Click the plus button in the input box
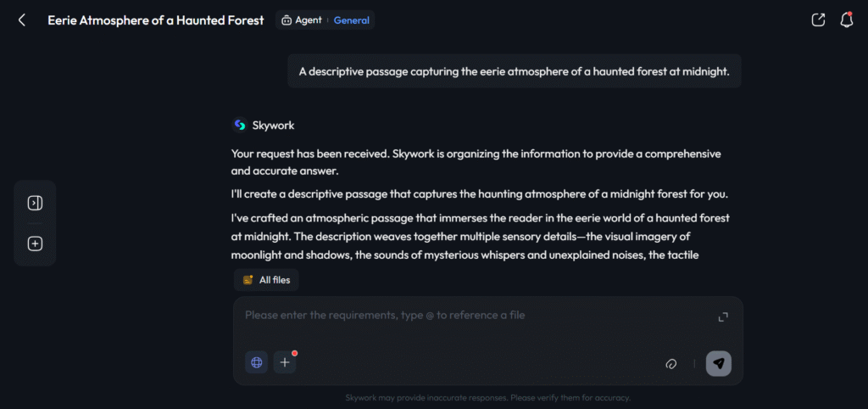 tap(285, 362)
